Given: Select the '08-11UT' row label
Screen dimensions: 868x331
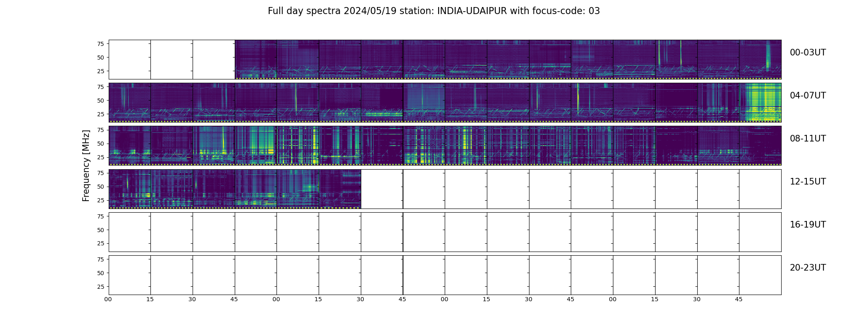Looking at the screenshot, I should [808, 139].
